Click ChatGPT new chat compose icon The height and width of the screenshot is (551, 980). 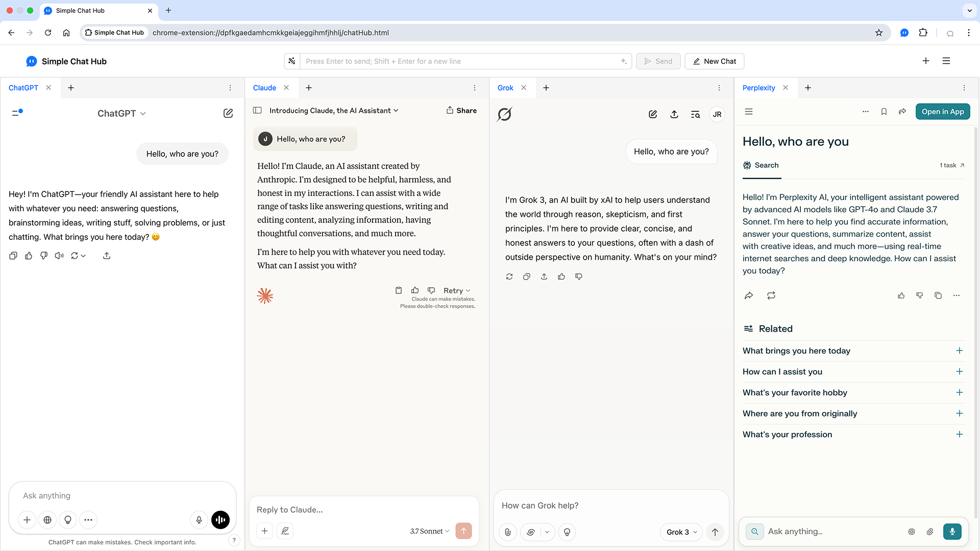pyautogui.click(x=228, y=113)
